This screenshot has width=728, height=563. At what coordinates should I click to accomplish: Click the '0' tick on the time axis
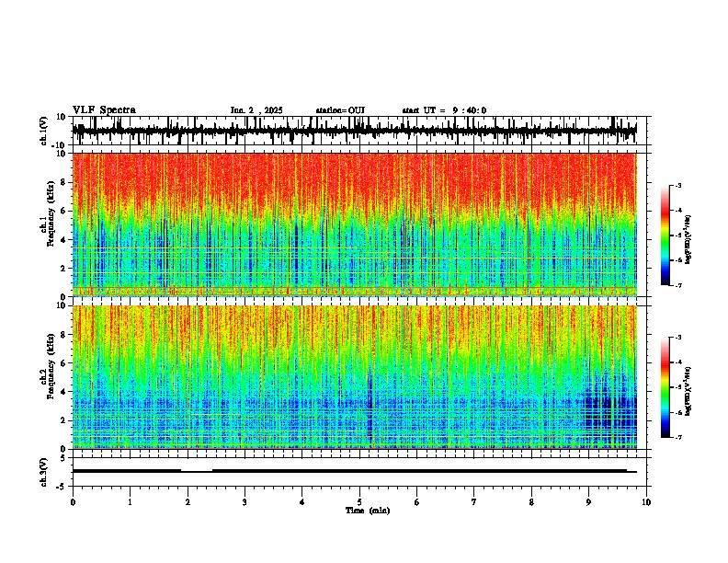point(73,502)
